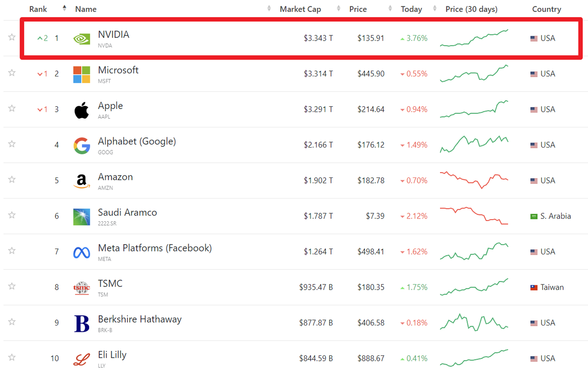
Task: Open the NVIDIA company page
Action: [114, 35]
